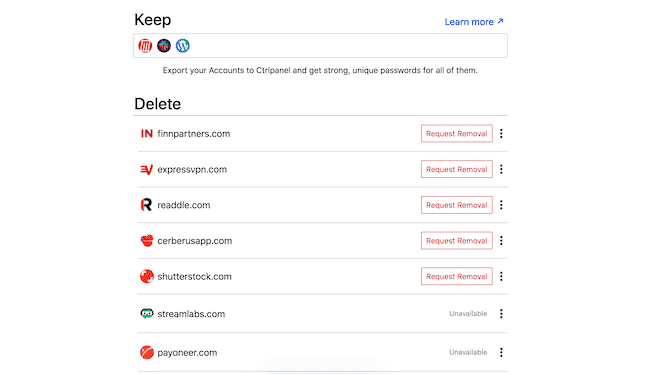This screenshot has height=374, width=670.
Task: Click the Cerberus app logo icon
Action: coord(147,241)
